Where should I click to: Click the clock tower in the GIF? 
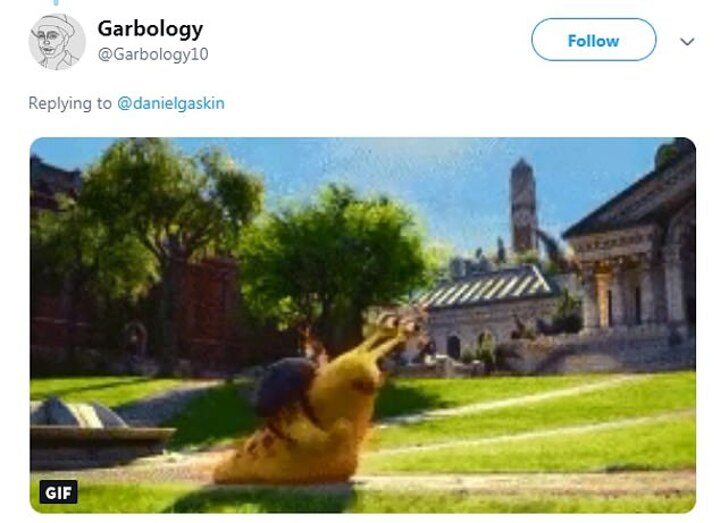tap(523, 206)
